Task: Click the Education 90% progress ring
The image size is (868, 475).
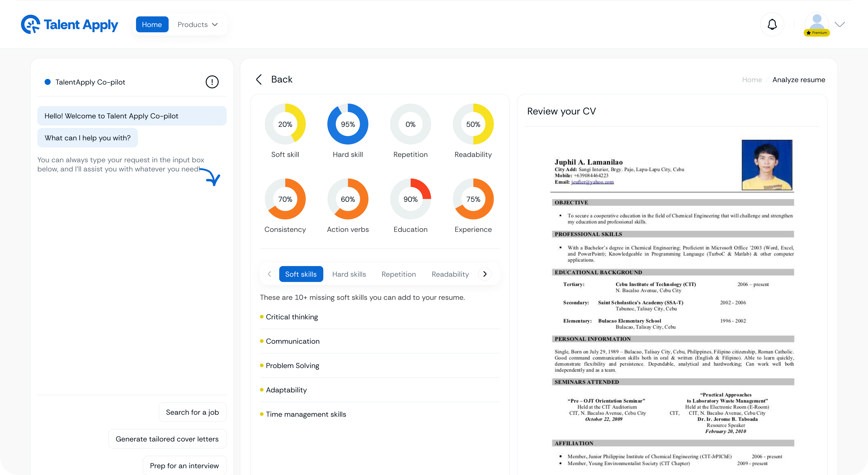Action: [410, 199]
